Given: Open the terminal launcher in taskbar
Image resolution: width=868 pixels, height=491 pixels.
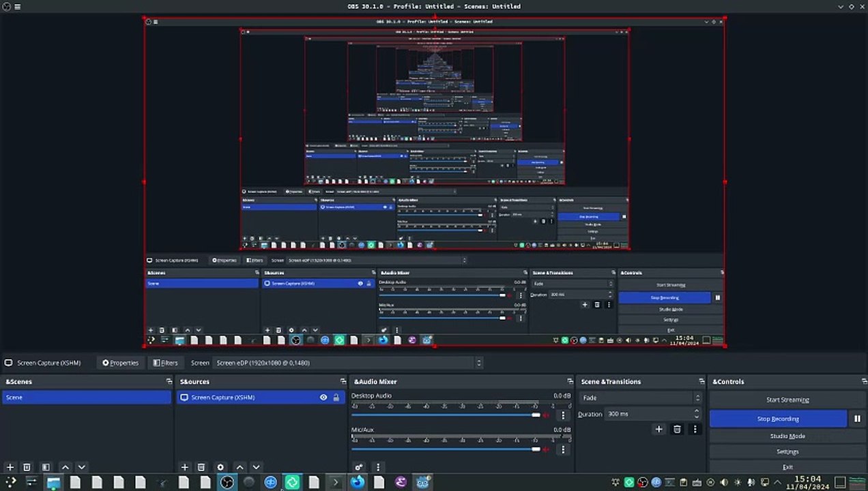Looking at the screenshot, I should click(335, 482).
